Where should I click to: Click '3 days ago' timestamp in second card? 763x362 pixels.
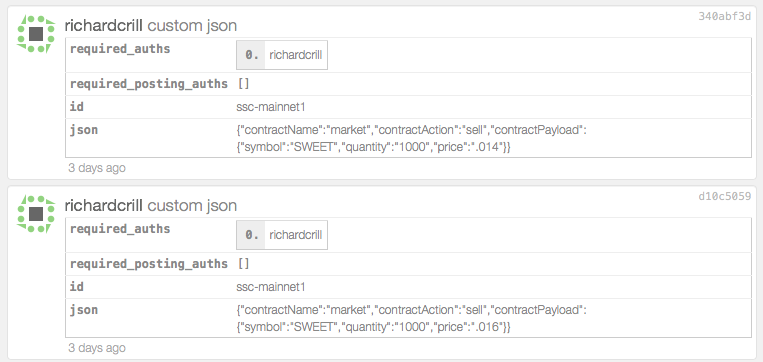97,348
